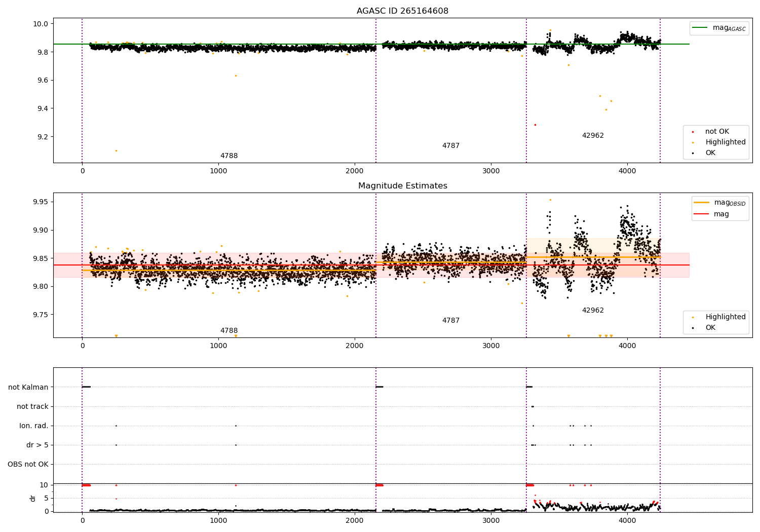This screenshot has width=760, height=532.
Task: Click the mag OBSID legend entry in middle plot
Action: click(730, 203)
